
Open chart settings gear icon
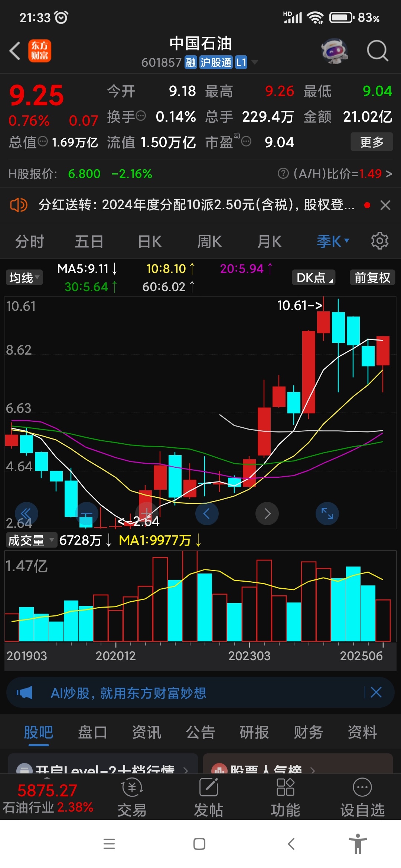pos(379,241)
